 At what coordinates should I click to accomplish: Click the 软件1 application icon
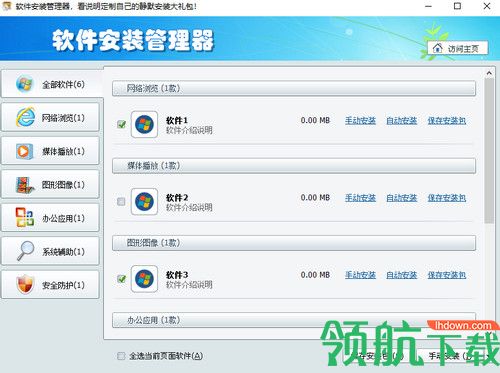144,124
